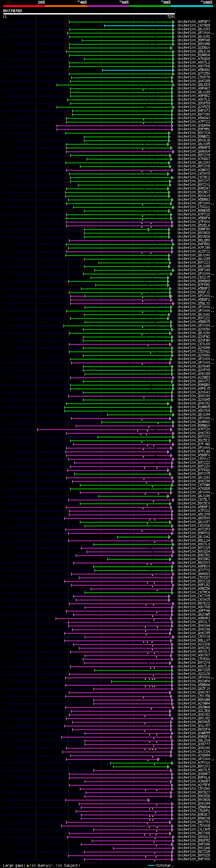Click UniRef100_Q0DKH4 label
Screen dimensions: 216x868
[x=194, y=126]
